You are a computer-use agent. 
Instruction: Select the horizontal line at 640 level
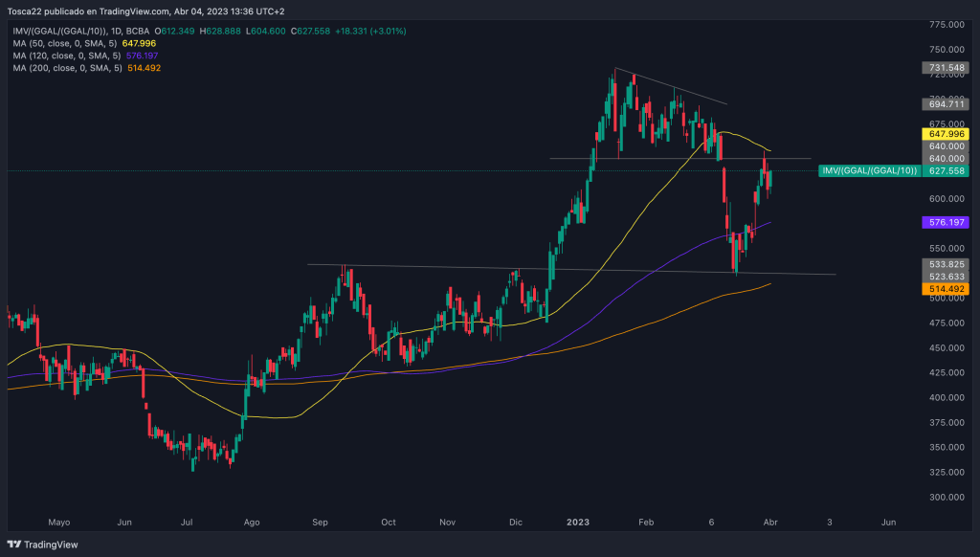click(670, 158)
